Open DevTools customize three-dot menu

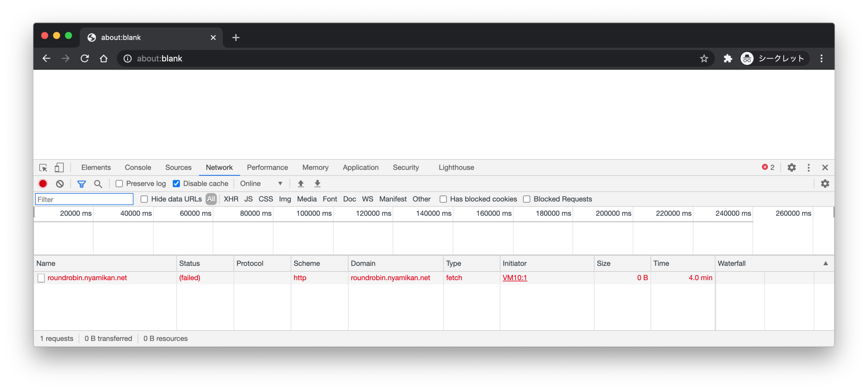(808, 167)
